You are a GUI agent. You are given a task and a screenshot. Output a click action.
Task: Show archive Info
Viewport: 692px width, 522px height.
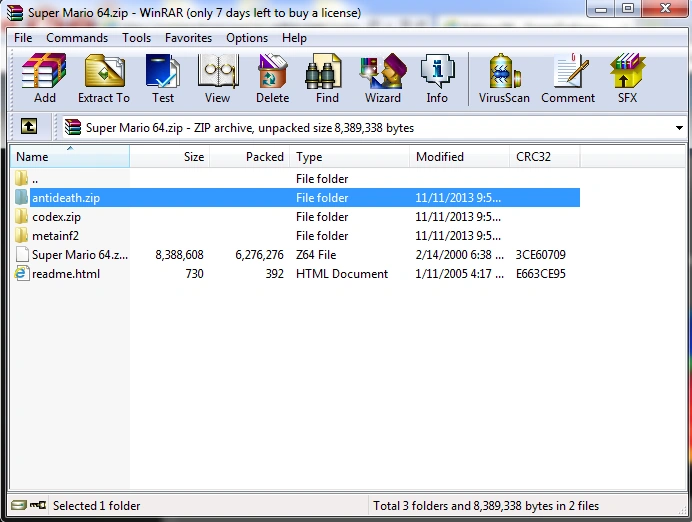pyautogui.click(x=437, y=78)
